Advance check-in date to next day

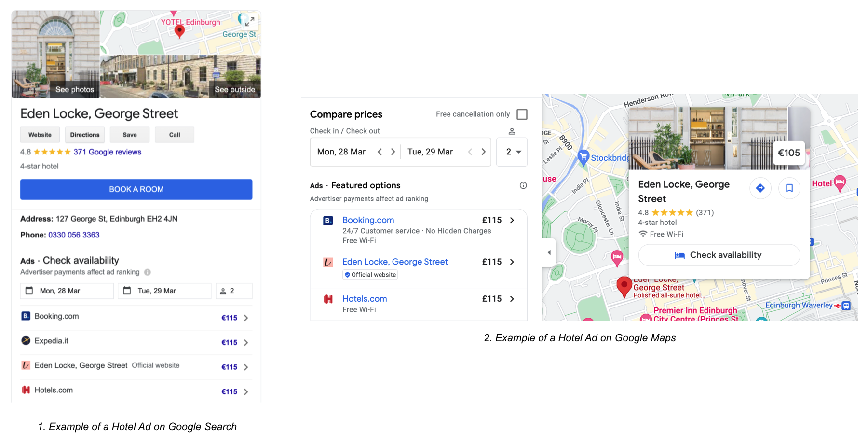click(x=393, y=152)
